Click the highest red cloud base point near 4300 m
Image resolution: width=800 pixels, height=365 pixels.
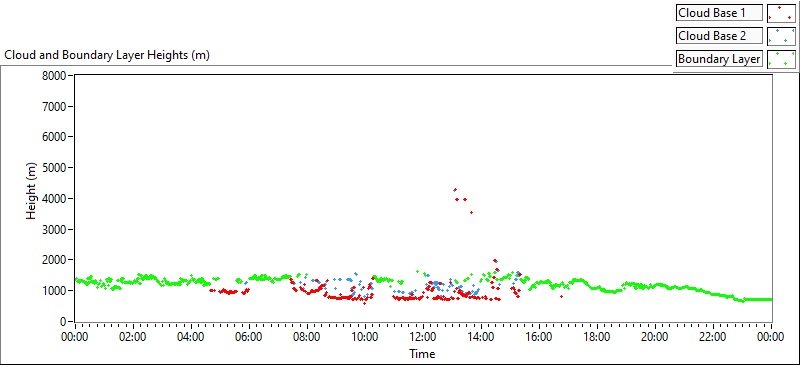[x=455, y=190]
